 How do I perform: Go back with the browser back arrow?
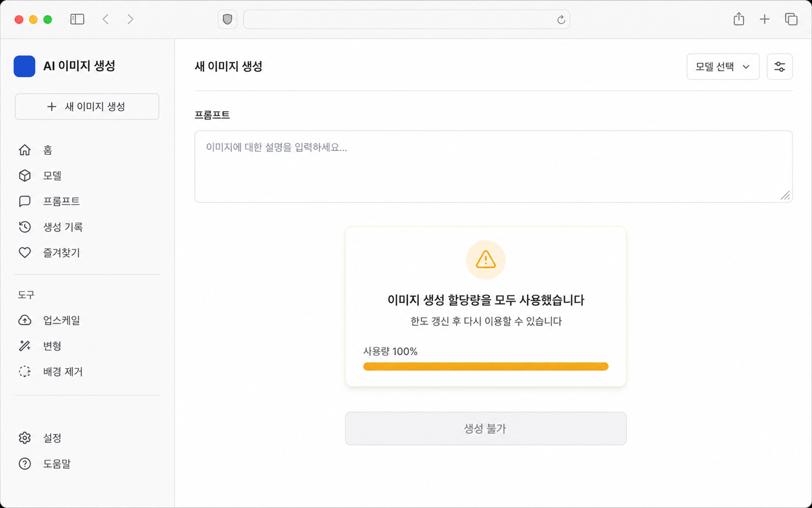pyautogui.click(x=105, y=19)
